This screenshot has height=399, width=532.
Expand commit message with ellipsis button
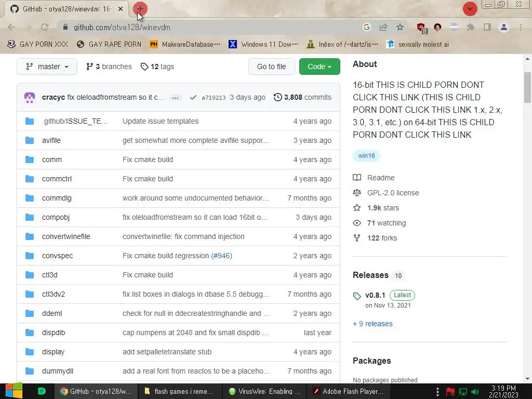pyautogui.click(x=175, y=98)
